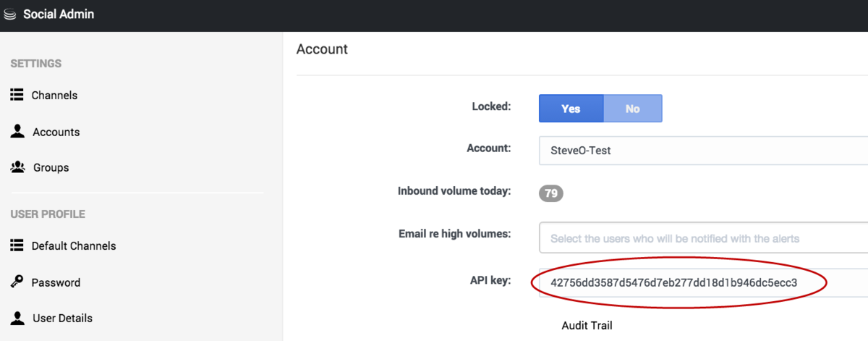Set Locked to No
This screenshot has height=341, width=868.
633,109
